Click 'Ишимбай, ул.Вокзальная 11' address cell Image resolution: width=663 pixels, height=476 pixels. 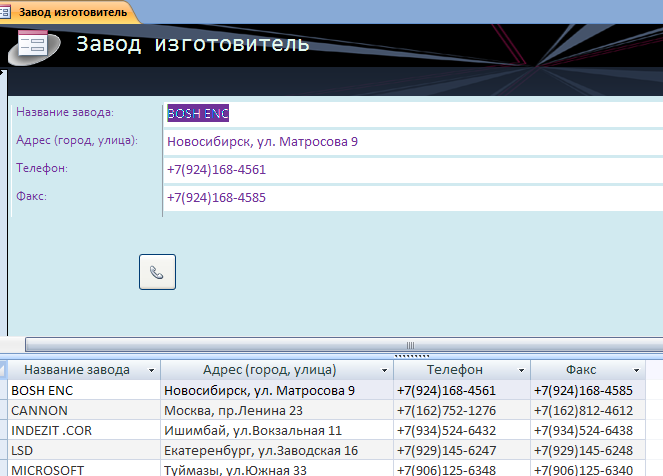[x=277, y=430]
